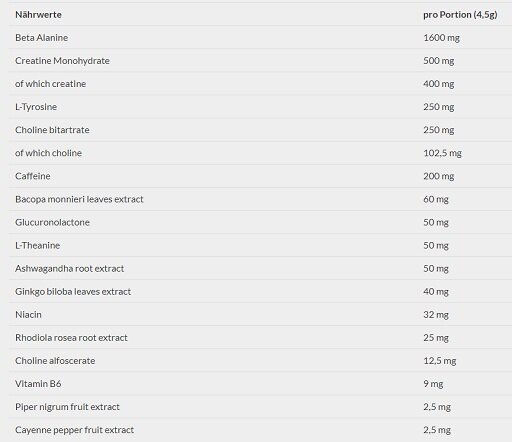The height and width of the screenshot is (442, 512).
Task: Select the Ashwagandha root extract text
Action: point(70,269)
